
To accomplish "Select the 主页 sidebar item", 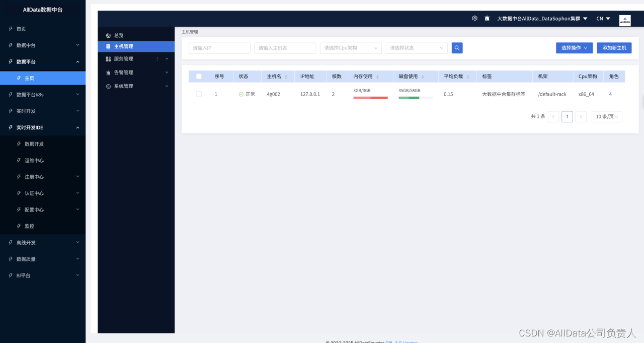I will 43,78.
